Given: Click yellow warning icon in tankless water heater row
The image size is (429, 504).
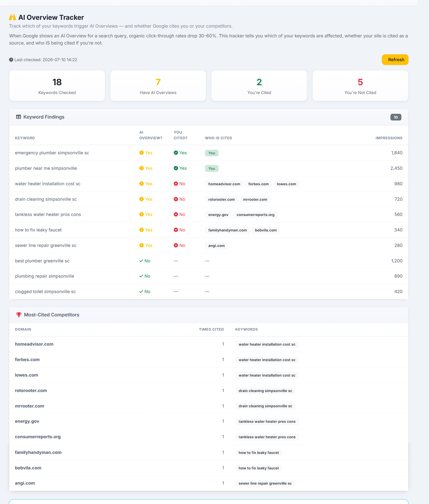Looking at the screenshot, I should click(x=141, y=214).
